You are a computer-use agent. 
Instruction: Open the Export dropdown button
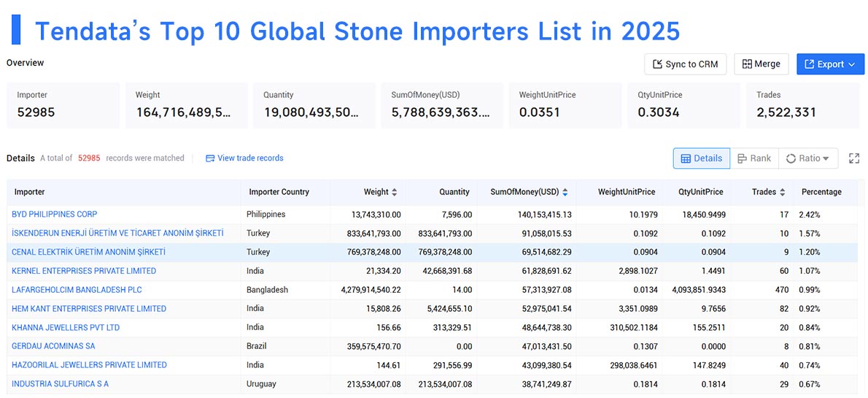click(830, 64)
